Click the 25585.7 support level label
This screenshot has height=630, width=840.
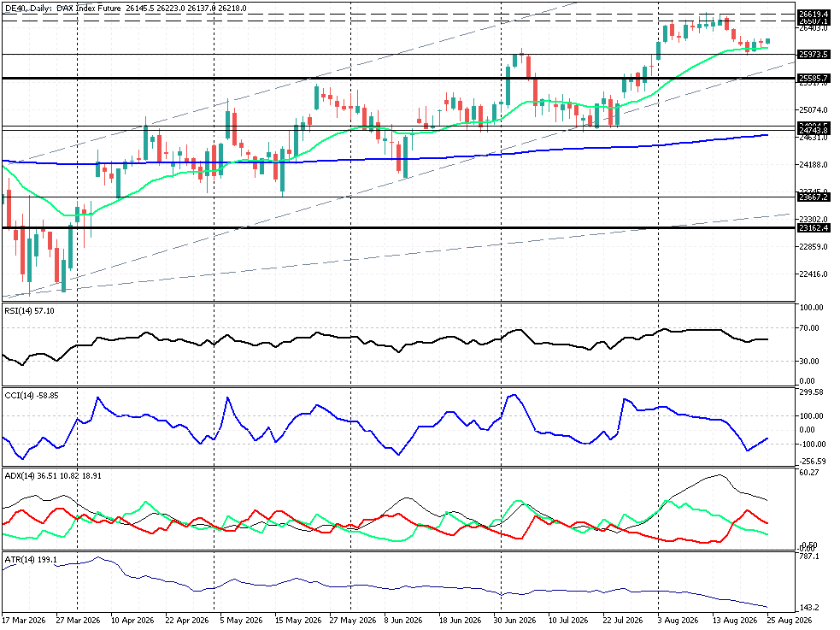point(814,78)
